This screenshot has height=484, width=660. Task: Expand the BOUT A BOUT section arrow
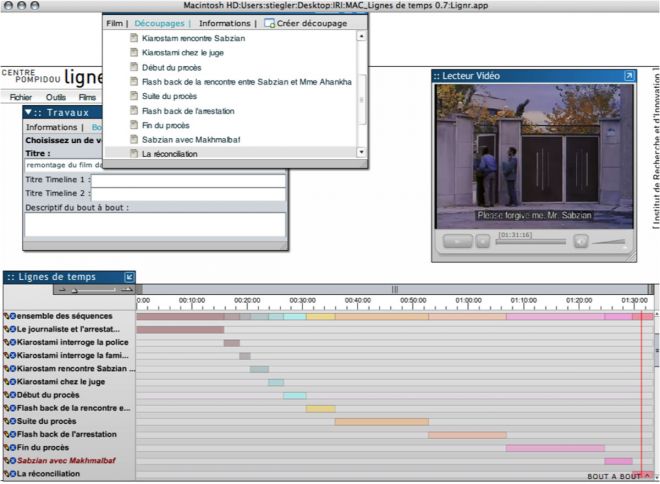coord(648,477)
